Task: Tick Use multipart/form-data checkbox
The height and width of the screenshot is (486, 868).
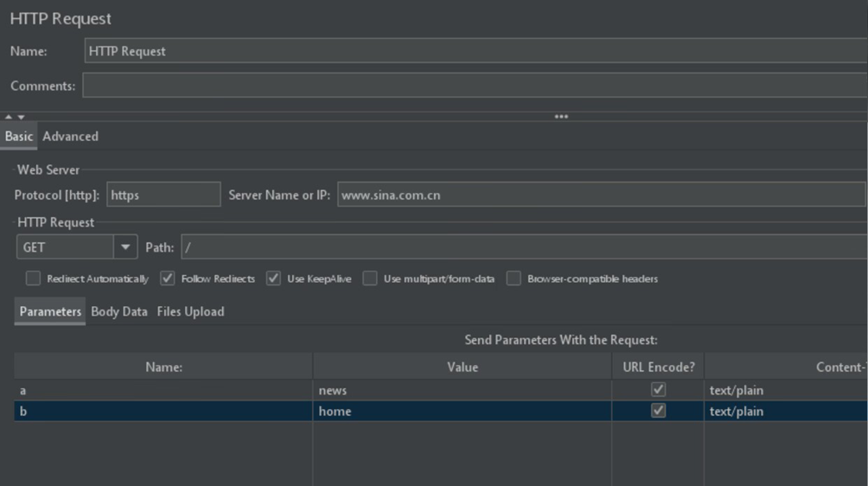Action: click(x=370, y=278)
